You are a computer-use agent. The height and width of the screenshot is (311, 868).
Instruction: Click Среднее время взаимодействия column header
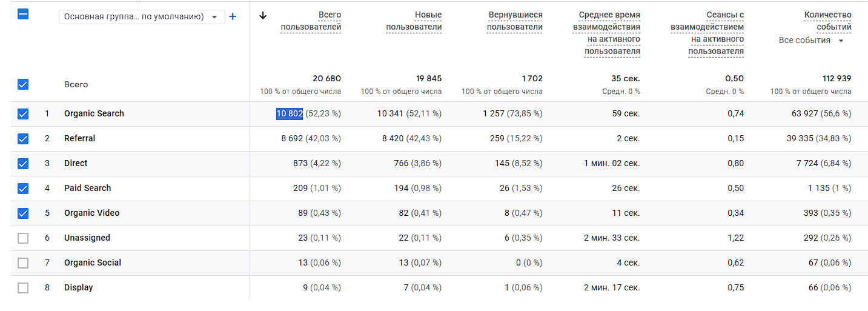coord(606,33)
